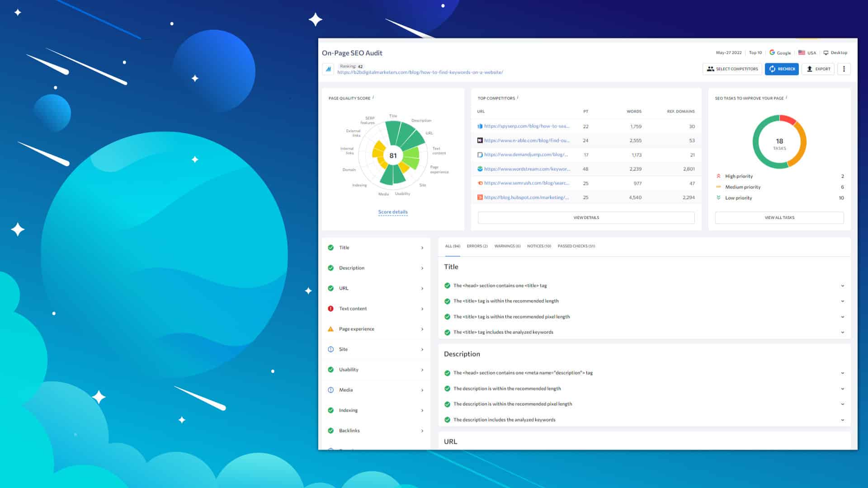Click the site favicon beside page URL
The width and height of the screenshot is (868, 488).
tap(328, 69)
